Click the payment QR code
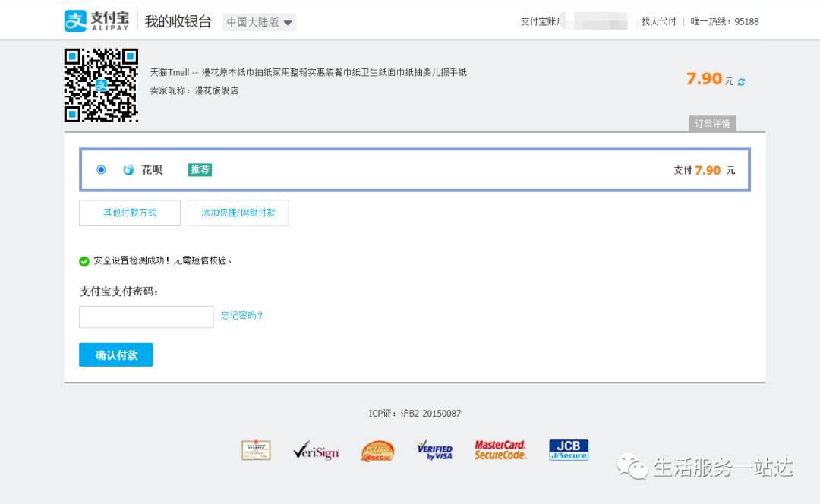This screenshot has height=504, width=820. pos(101,85)
